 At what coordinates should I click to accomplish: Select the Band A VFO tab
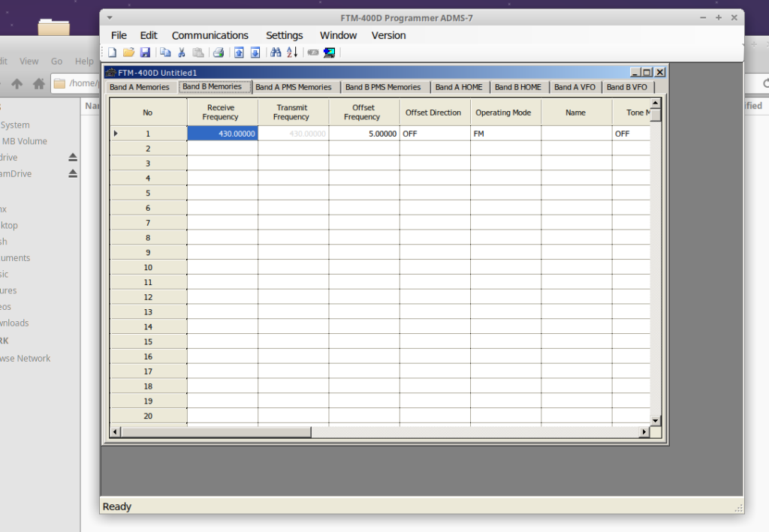575,87
